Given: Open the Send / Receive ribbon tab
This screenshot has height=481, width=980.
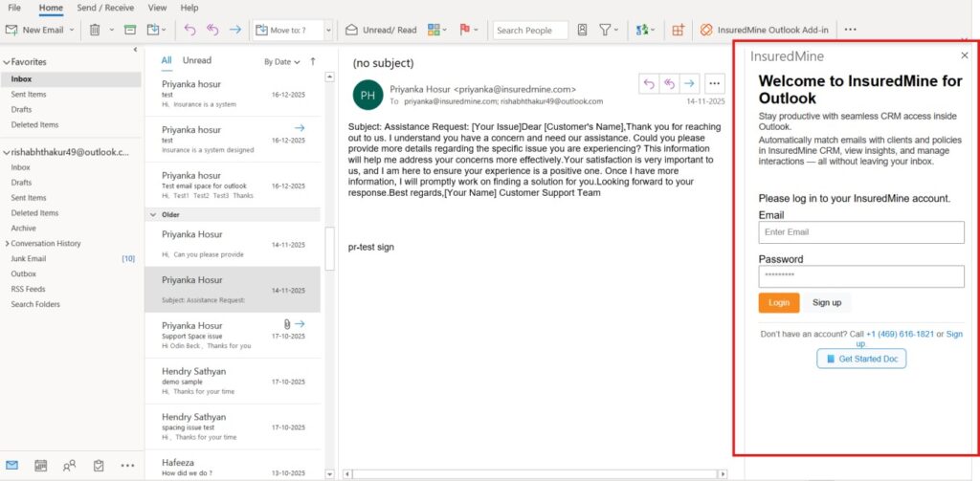Looking at the screenshot, I should 105,8.
